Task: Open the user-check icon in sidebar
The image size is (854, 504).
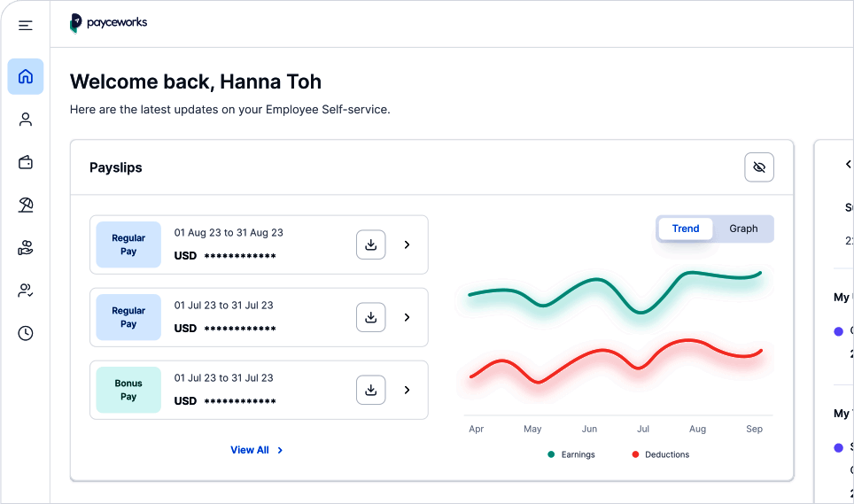Action: point(26,291)
